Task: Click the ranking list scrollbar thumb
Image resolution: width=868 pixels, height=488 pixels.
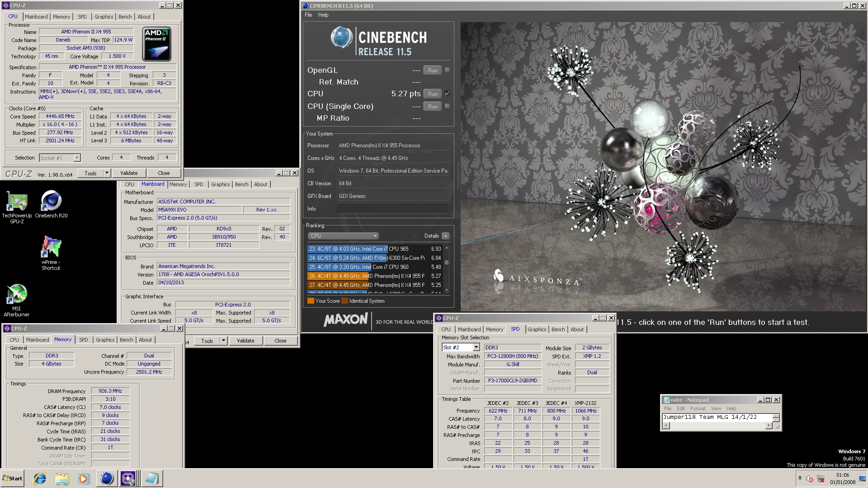Action: pos(447,263)
